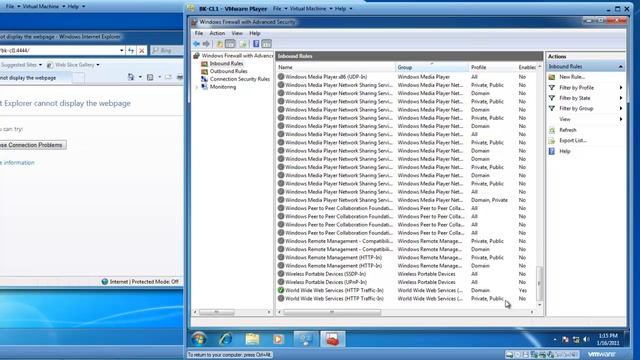
Task: Click the red firewall taskbar button
Action: coord(332,339)
